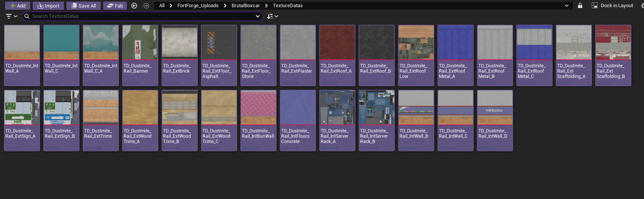Image resolution: width=644 pixels, height=199 pixels.
Task: Select Rail_ExtScaffolding_A asset
Action: click(x=574, y=55)
